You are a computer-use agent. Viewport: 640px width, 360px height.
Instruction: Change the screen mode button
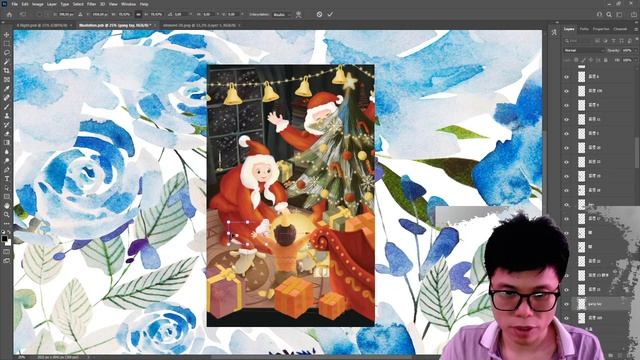tap(7, 260)
